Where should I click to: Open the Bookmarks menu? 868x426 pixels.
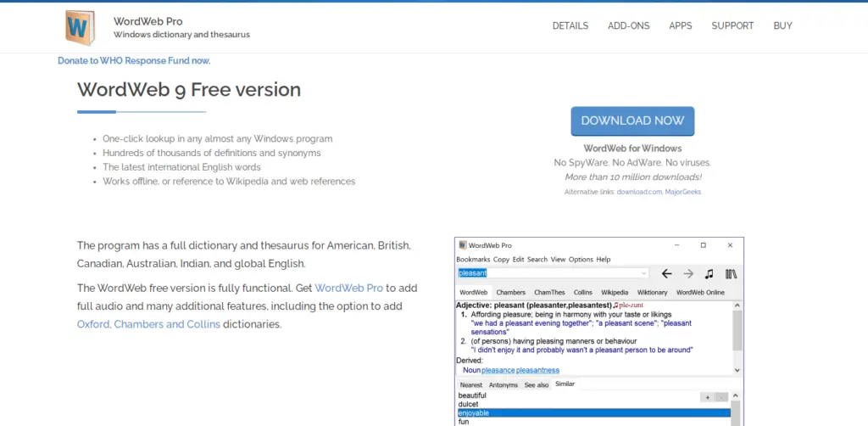point(473,260)
